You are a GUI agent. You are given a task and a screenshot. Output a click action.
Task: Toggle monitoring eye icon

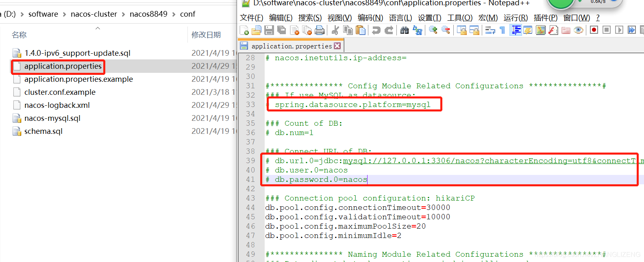[579, 30]
